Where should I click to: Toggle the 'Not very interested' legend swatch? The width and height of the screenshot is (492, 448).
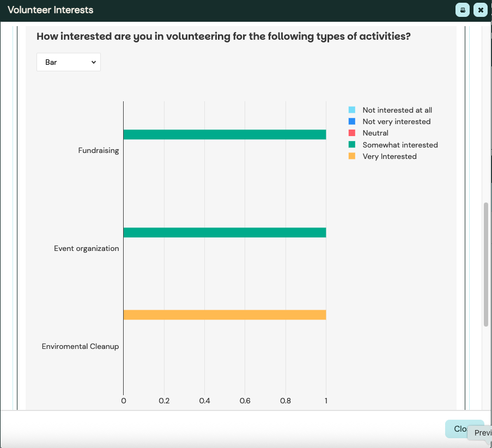coord(351,121)
